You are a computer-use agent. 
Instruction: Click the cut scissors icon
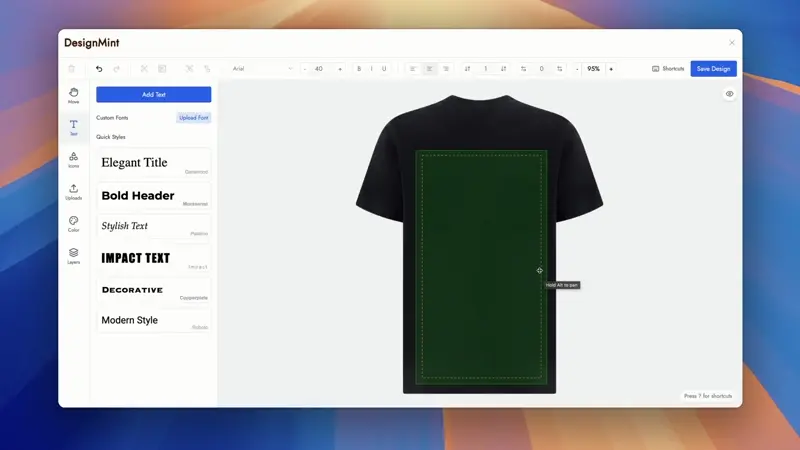coord(144,68)
